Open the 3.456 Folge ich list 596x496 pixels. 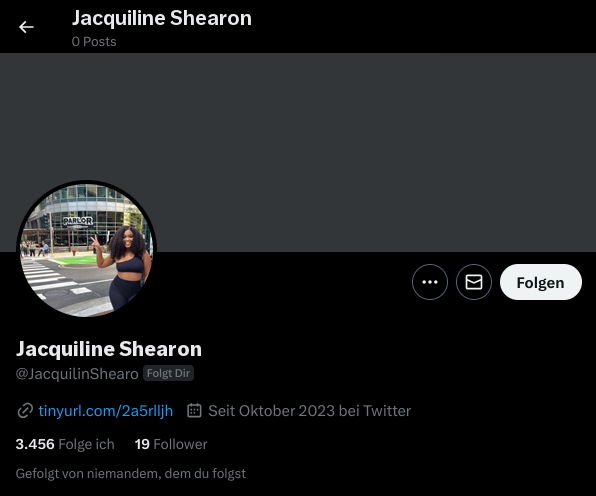(65, 444)
